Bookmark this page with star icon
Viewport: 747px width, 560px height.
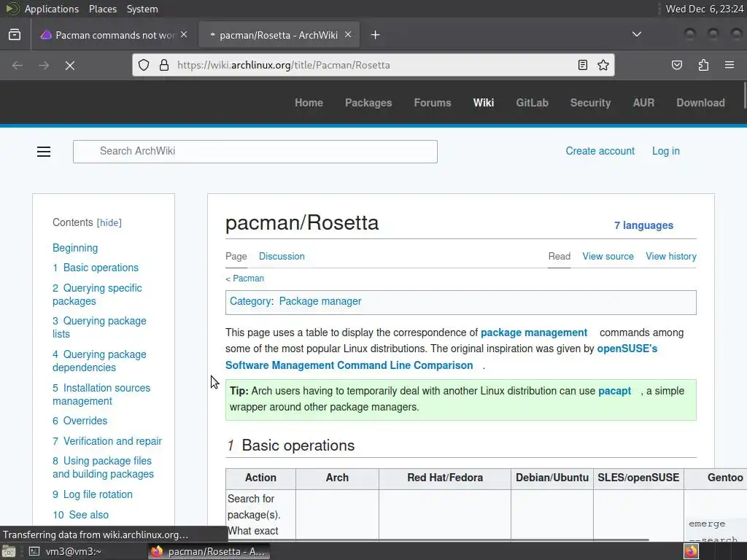tap(603, 65)
